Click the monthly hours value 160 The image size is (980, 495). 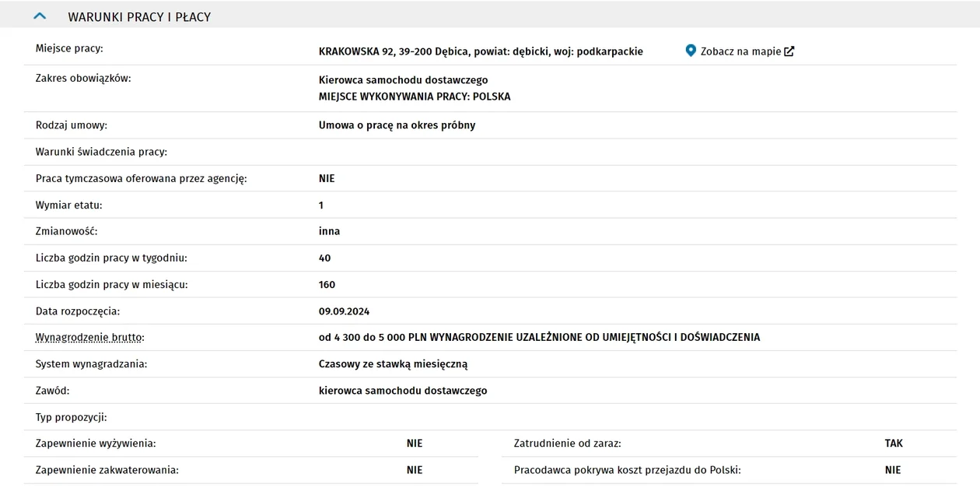click(x=327, y=284)
